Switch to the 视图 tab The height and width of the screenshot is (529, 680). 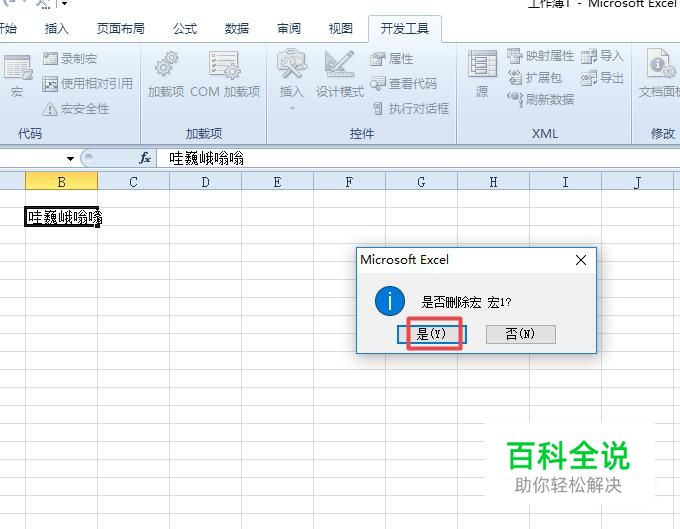point(341,29)
